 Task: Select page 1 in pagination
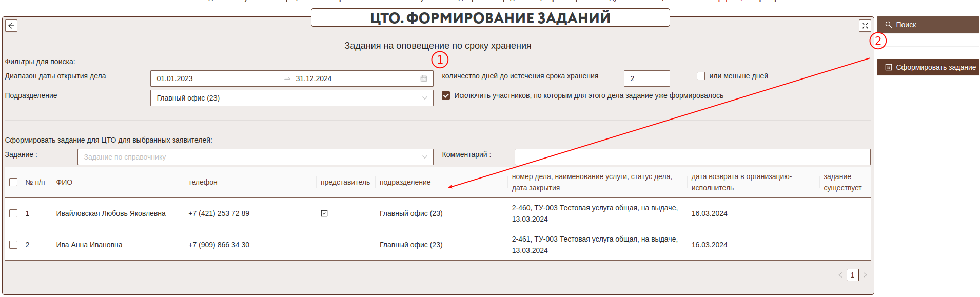852,275
